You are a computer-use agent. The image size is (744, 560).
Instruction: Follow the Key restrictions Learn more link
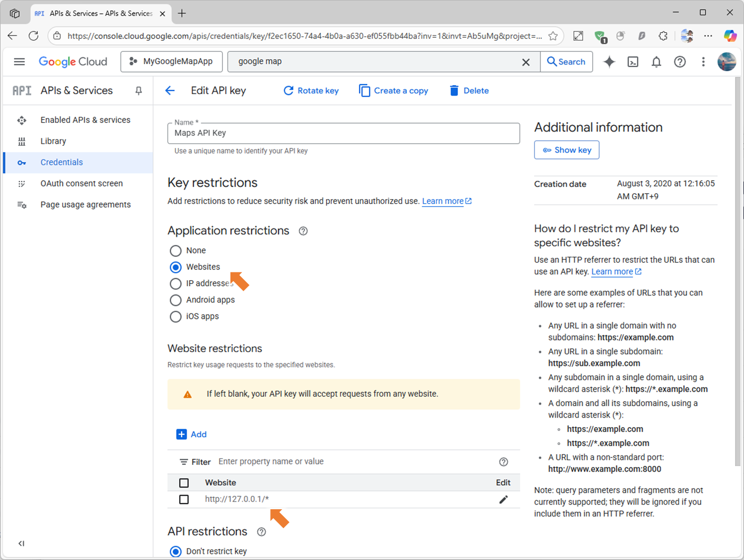(x=447, y=201)
